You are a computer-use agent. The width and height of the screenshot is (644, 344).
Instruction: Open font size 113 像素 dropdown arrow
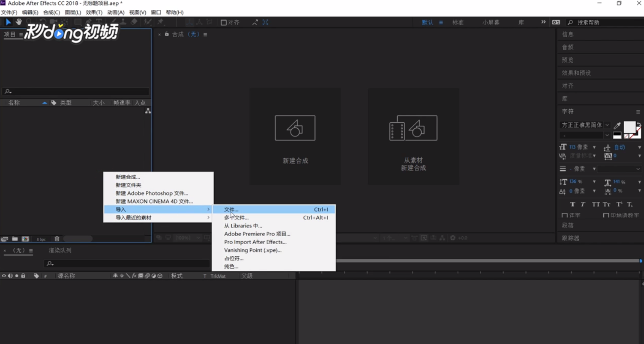(594, 147)
